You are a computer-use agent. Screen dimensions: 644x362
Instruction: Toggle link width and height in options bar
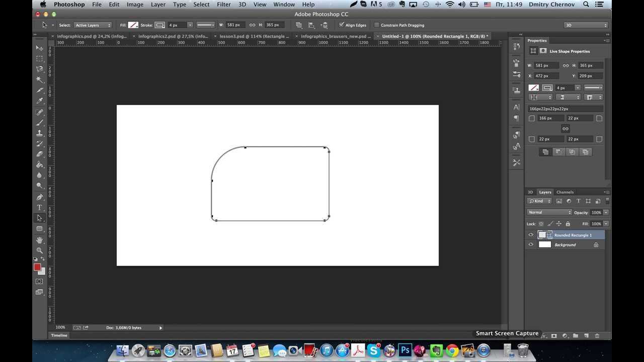(252, 25)
